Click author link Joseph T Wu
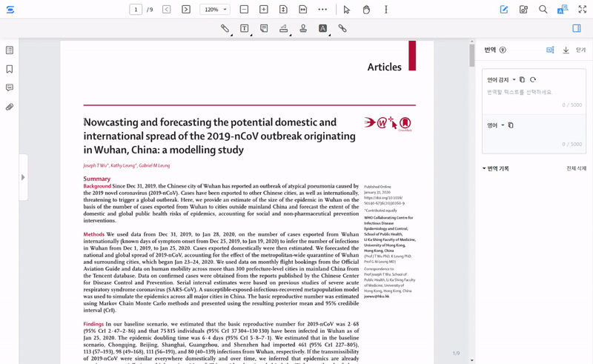 (x=96, y=165)
